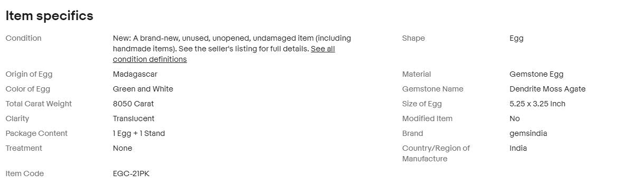This screenshot has height=192, width=644.
Task: Click the 'Madagascar' origin value
Action: (x=135, y=74)
